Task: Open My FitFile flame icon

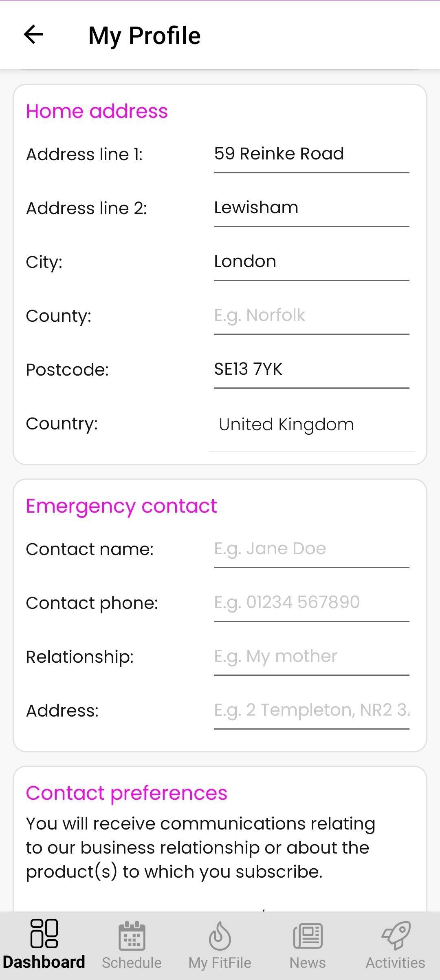Action: (220, 935)
